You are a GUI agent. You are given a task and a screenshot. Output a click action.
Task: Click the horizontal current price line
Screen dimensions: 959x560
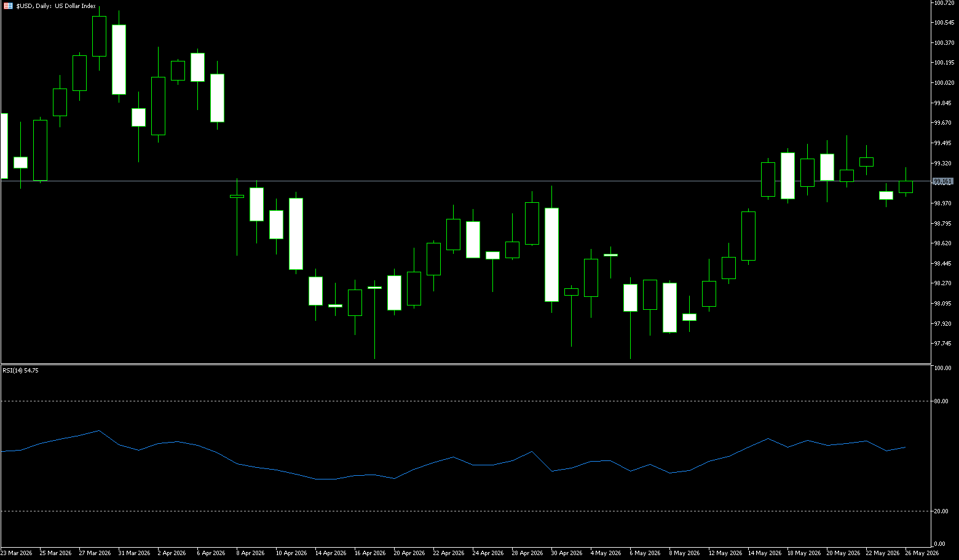(466, 181)
